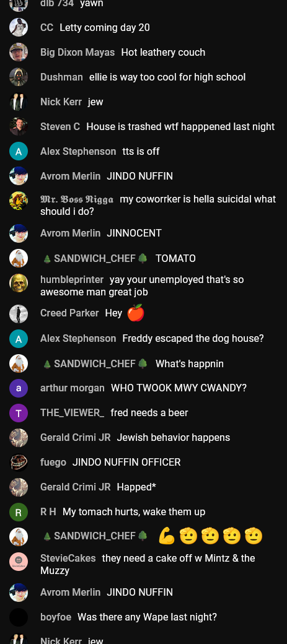Screen dimensions: 287x644
Task: Open Mr. Boss author name link
Action: click(77, 199)
